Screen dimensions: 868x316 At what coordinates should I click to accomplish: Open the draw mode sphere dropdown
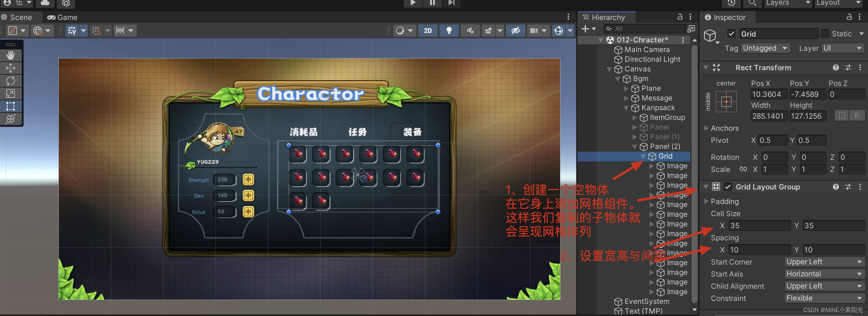(404, 31)
